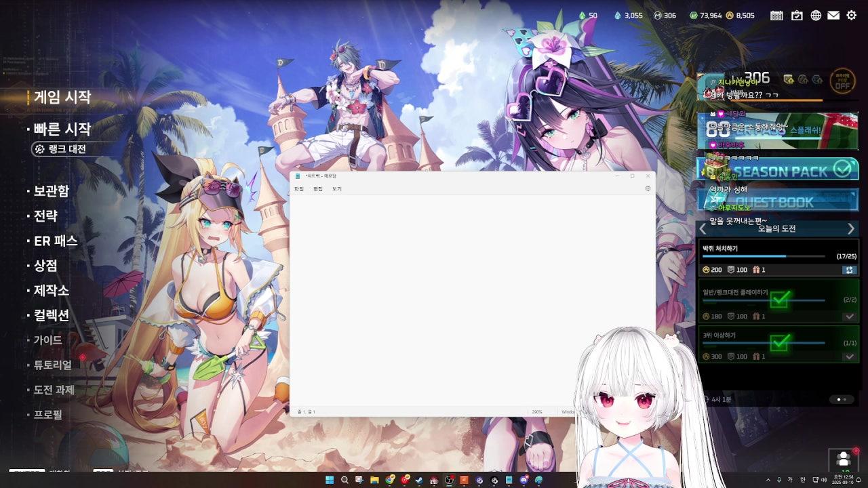Click 게임 시작 to start the game

pyautogui.click(x=62, y=97)
